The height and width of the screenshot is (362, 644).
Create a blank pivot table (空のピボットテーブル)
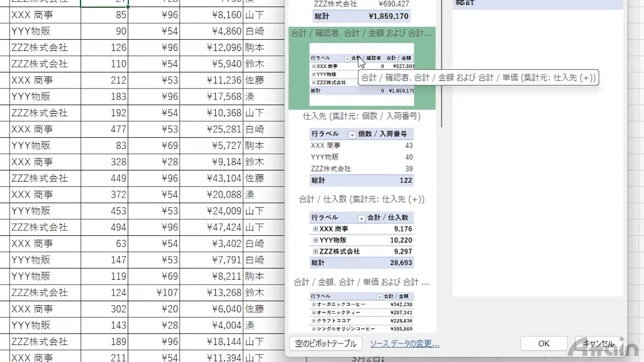(326, 343)
